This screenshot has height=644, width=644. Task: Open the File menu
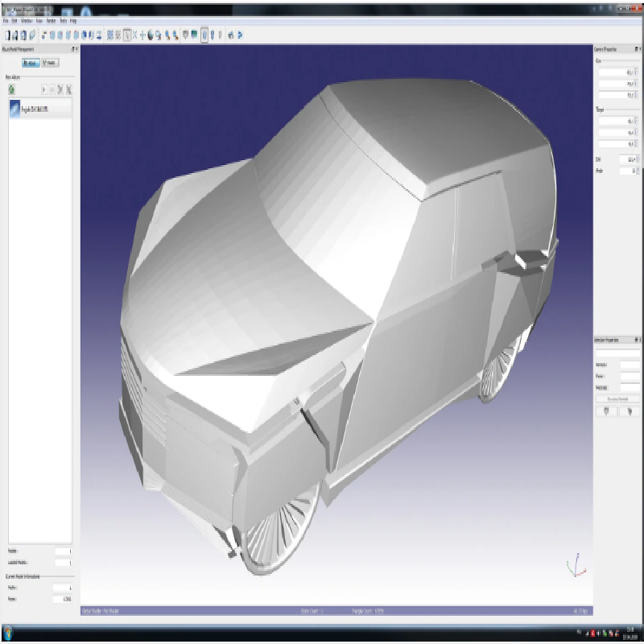click(x=5, y=20)
